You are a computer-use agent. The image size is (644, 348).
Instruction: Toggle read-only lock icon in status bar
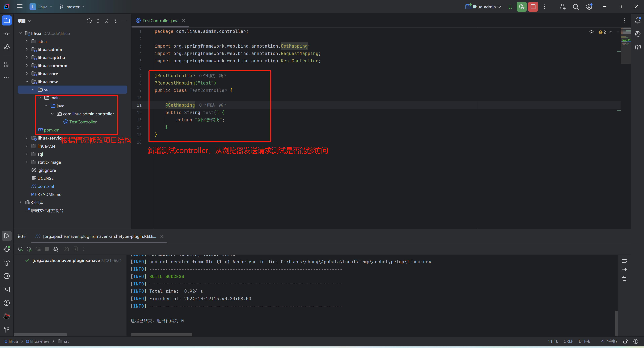626,341
